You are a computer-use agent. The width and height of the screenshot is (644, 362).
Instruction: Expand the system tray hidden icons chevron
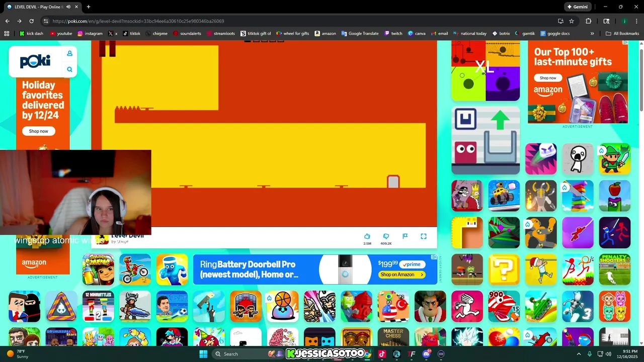[578, 354]
